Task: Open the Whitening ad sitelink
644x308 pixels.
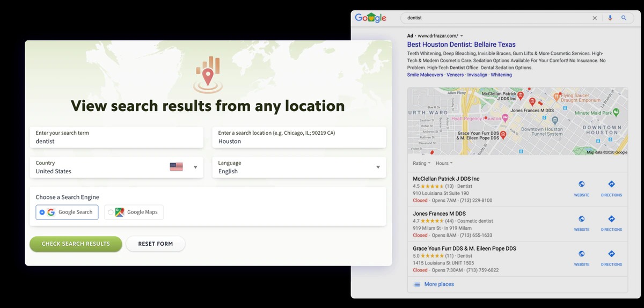Action: click(x=501, y=75)
